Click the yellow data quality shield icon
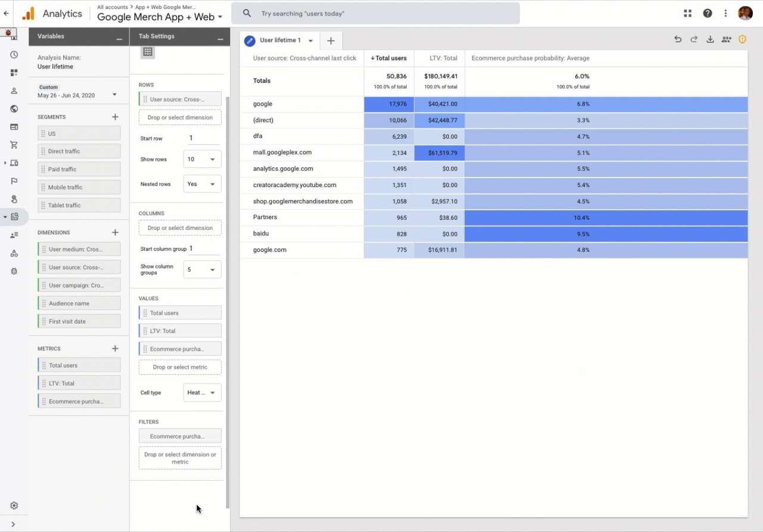Viewport: 763px width, 532px height. (742, 39)
